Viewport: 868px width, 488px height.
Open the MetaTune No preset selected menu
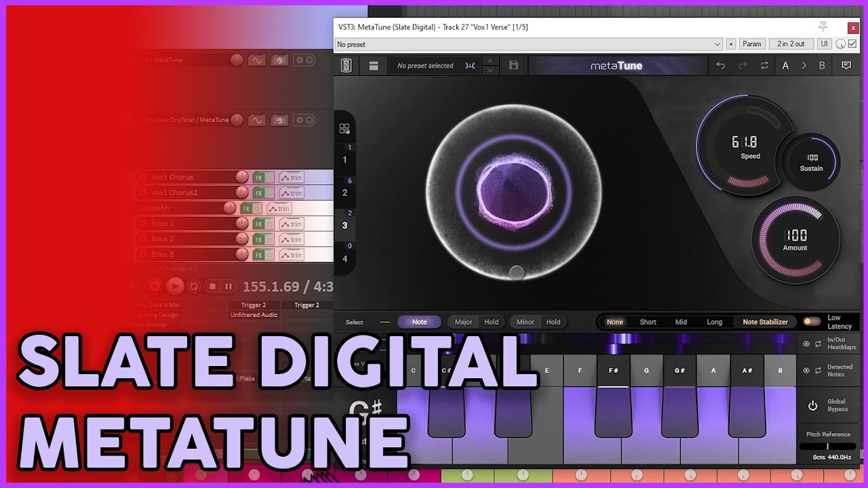(425, 66)
